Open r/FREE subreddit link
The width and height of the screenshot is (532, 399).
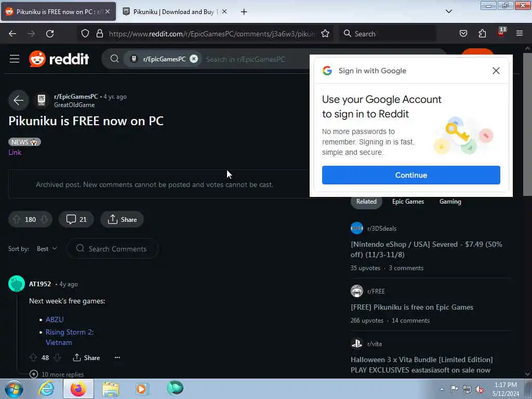coord(376,291)
